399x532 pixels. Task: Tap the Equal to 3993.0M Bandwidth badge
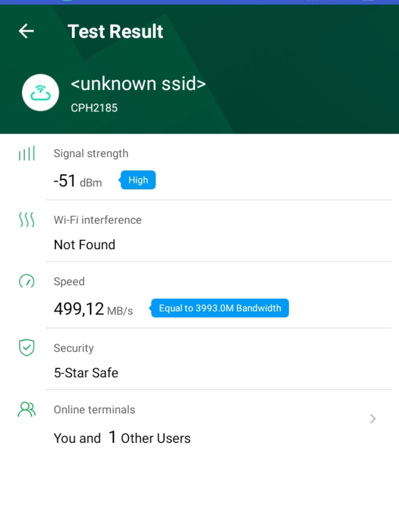click(x=220, y=308)
